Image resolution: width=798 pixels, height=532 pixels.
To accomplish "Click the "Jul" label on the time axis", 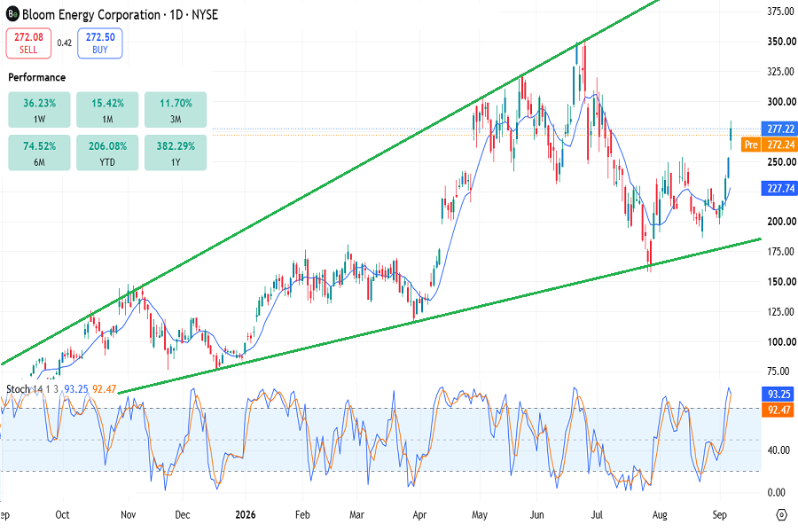I will [x=597, y=514].
